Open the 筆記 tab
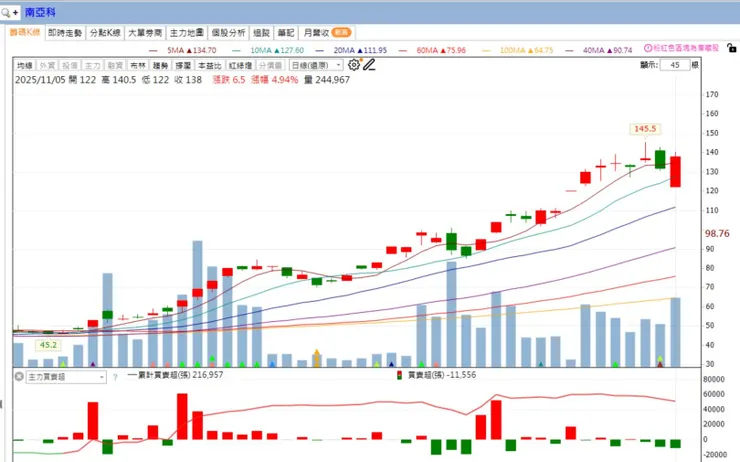This screenshot has height=462, width=740. click(286, 33)
